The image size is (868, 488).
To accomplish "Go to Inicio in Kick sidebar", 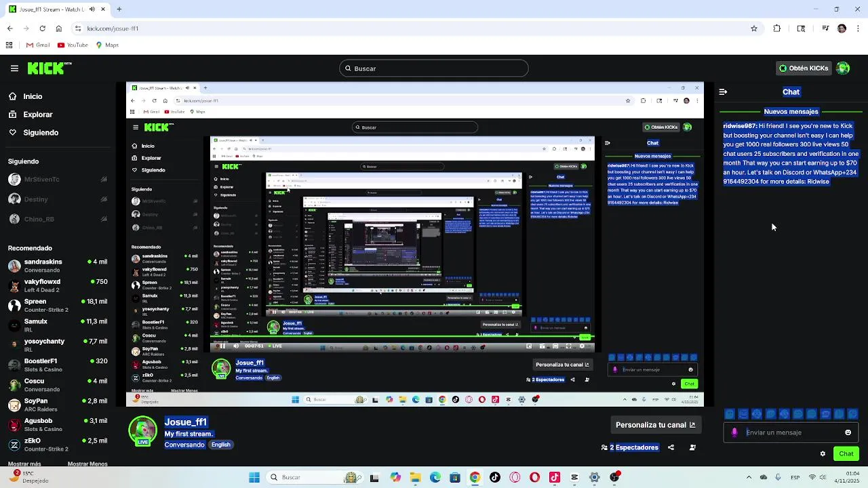I will (33, 96).
